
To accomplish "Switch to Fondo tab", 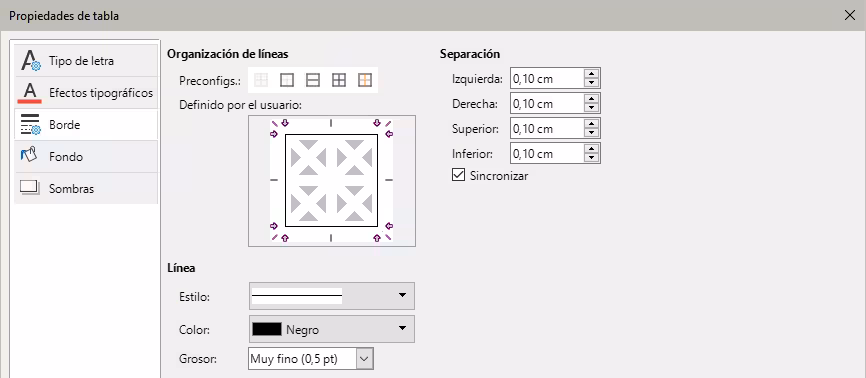I will pyautogui.click(x=86, y=157).
